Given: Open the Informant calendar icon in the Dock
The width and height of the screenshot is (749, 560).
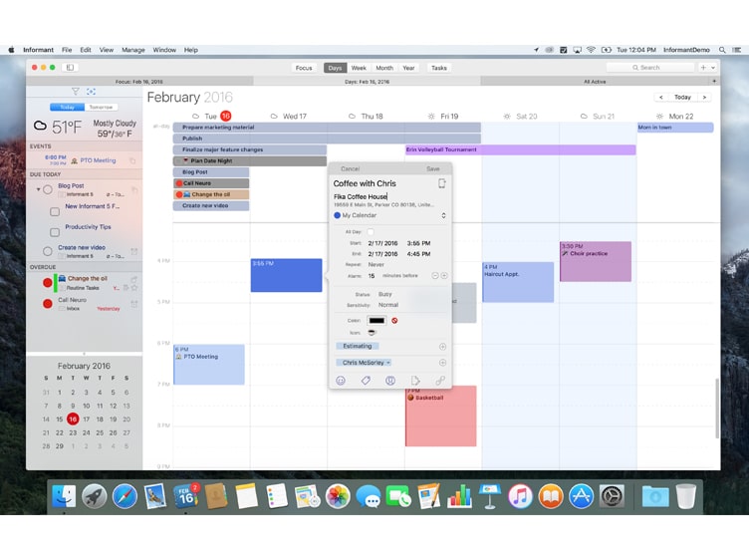Looking at the screenshot, I should click(186, 496).
